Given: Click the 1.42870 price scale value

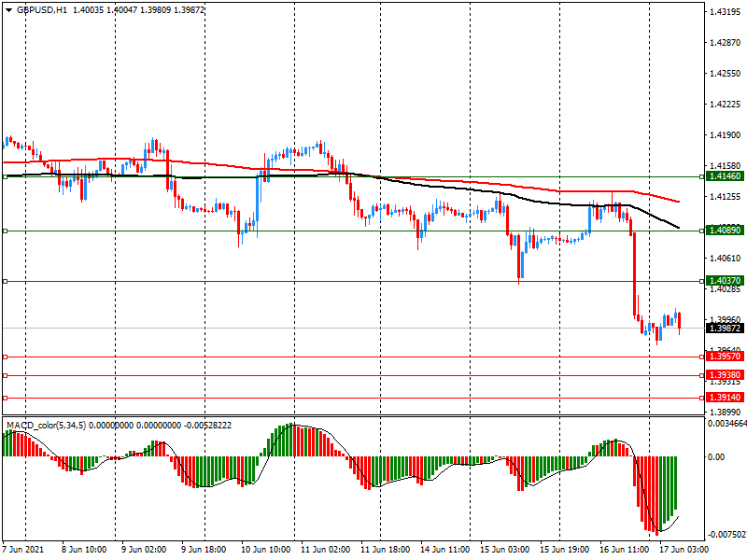Looking at the screenshot, I should [x=726, y=43].
